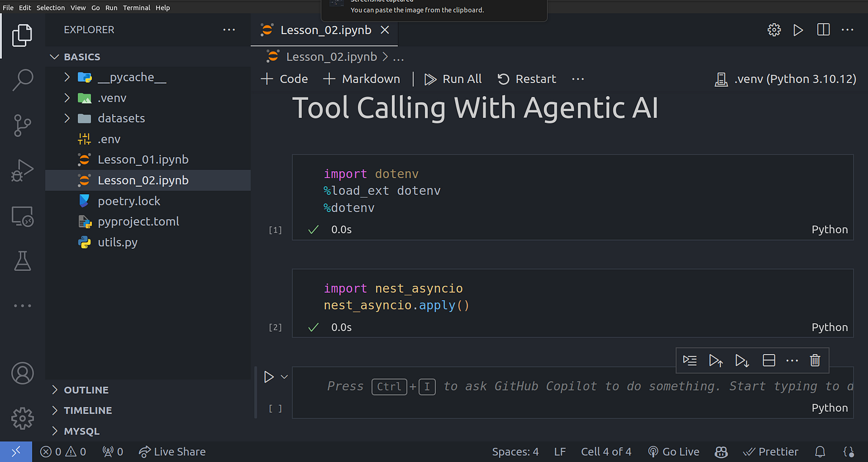Delete the cell with trash icon
The width and height of the screenshot is (868, 462).
(x=815, y=360)
